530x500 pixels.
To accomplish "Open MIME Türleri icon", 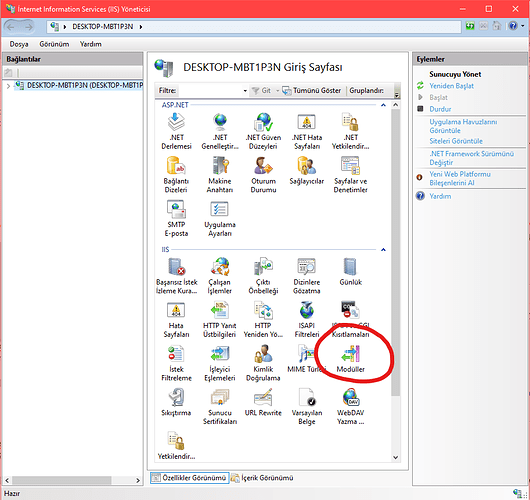I will pos(307,359).
